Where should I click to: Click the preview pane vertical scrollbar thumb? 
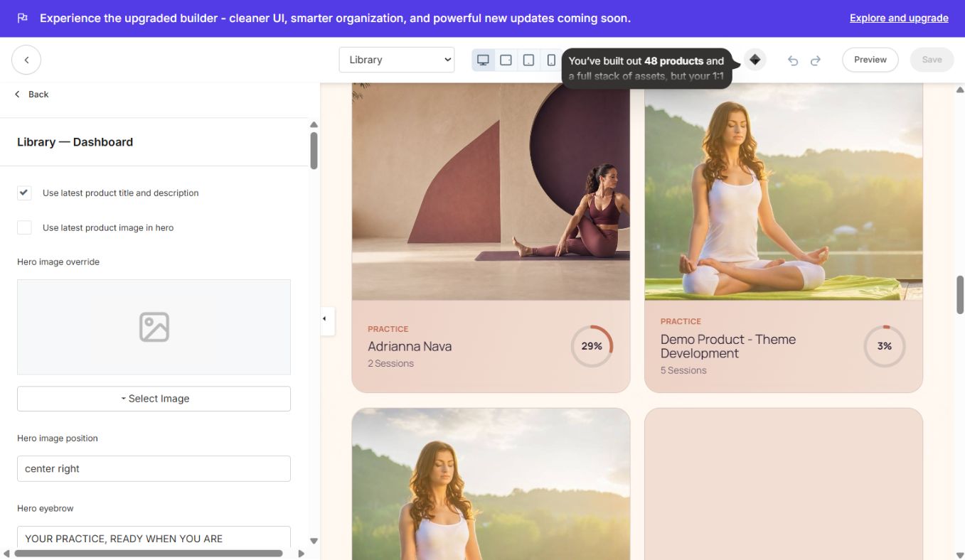click(960, 294)
